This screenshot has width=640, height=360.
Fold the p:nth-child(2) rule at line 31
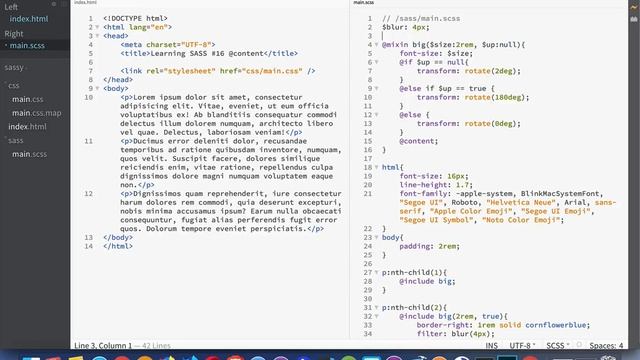(x=376, y=308)
